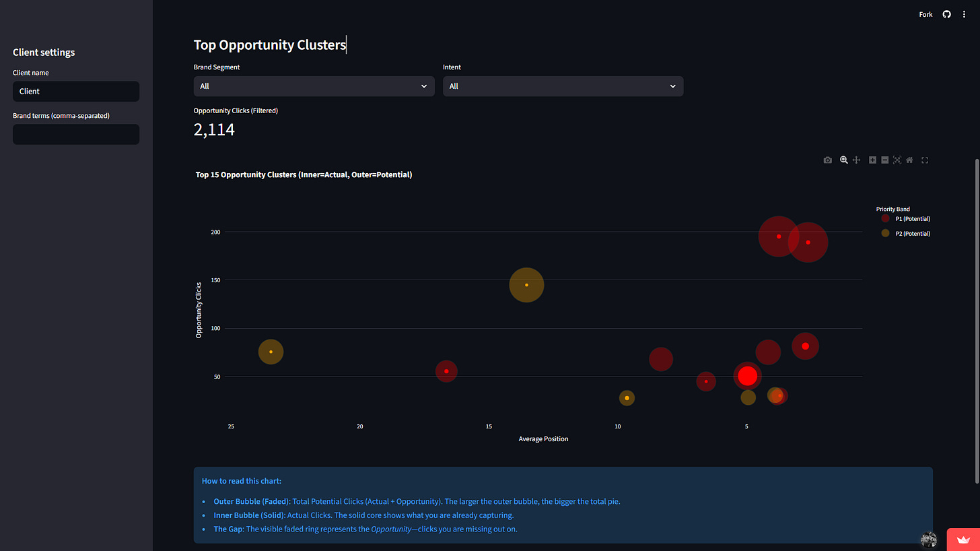
Task: Autoscale the chart axes
Action: point(897,160)
